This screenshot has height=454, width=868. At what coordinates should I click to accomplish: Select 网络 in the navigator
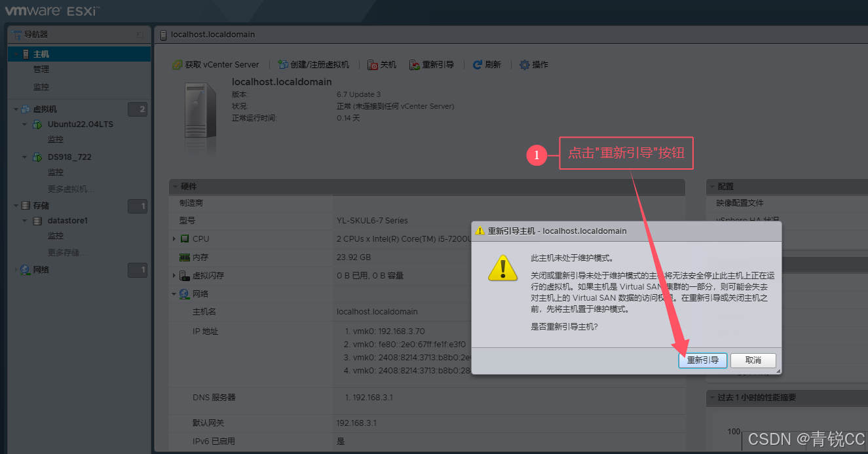pos(41,270)
